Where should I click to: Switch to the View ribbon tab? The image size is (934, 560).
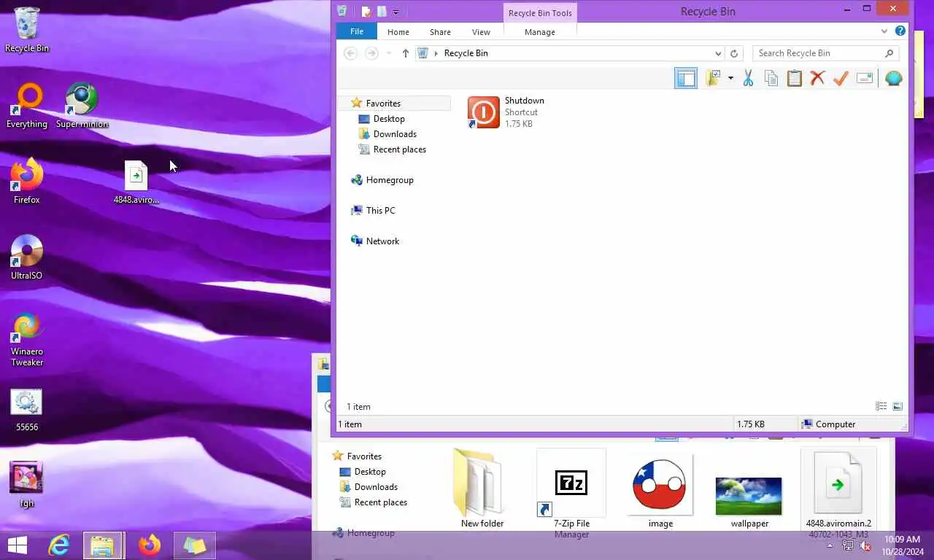(481, 32)
